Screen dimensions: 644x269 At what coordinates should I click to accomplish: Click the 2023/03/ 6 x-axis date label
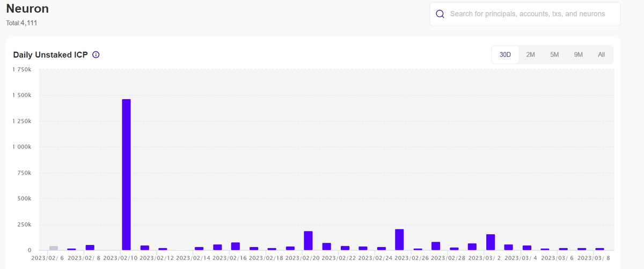coord(557,258)
